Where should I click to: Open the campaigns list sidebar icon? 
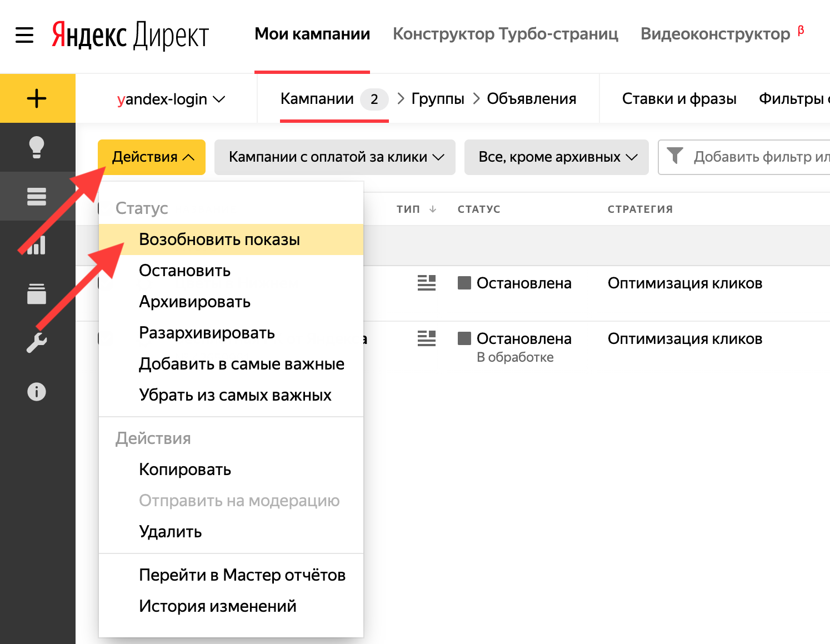[x=37, y=196]
